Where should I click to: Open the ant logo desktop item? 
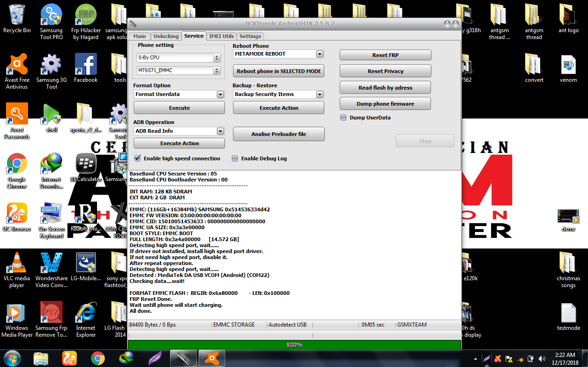click(568, 18)
